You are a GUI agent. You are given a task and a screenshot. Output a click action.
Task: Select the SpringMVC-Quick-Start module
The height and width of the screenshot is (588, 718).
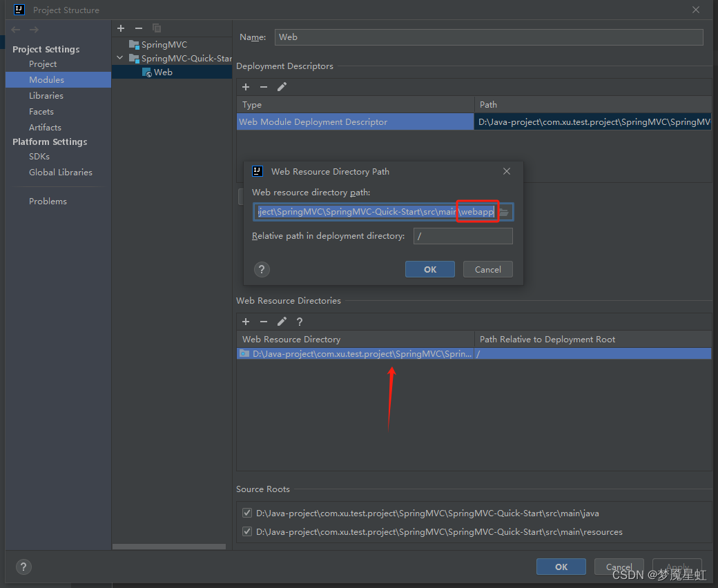(x=180, y=59)
